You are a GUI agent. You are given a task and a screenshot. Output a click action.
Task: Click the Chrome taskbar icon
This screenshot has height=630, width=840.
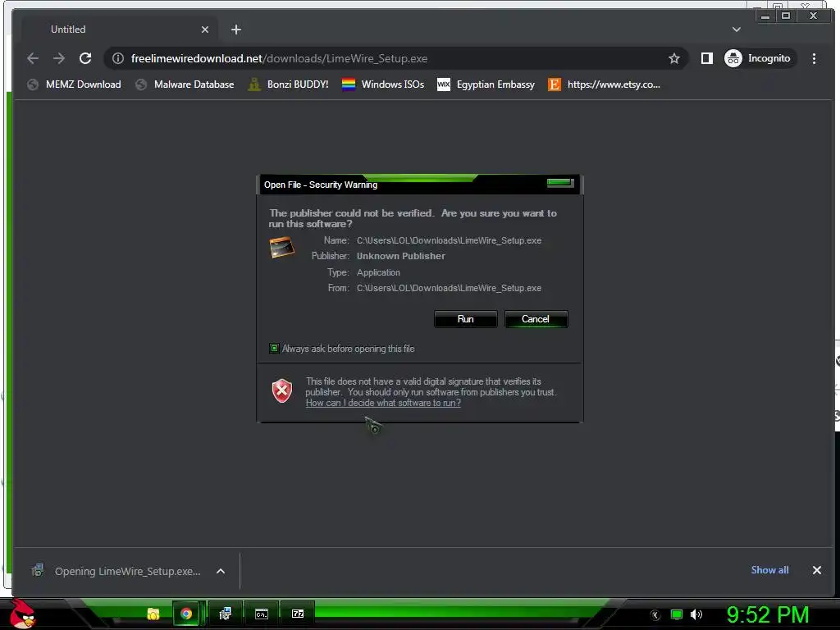[x=186, y=614]
